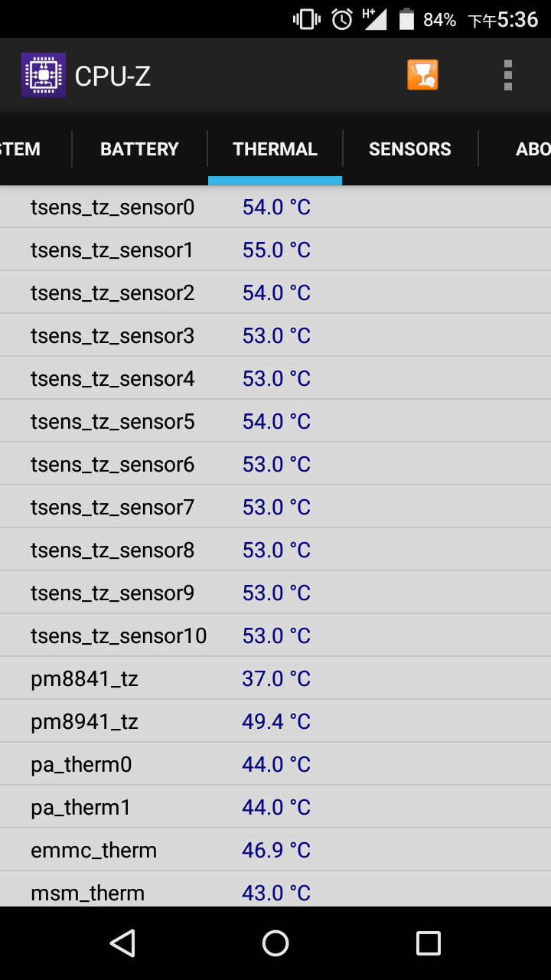Tap the tsens_tz_sensor10 list item

(x=275, y=635)
